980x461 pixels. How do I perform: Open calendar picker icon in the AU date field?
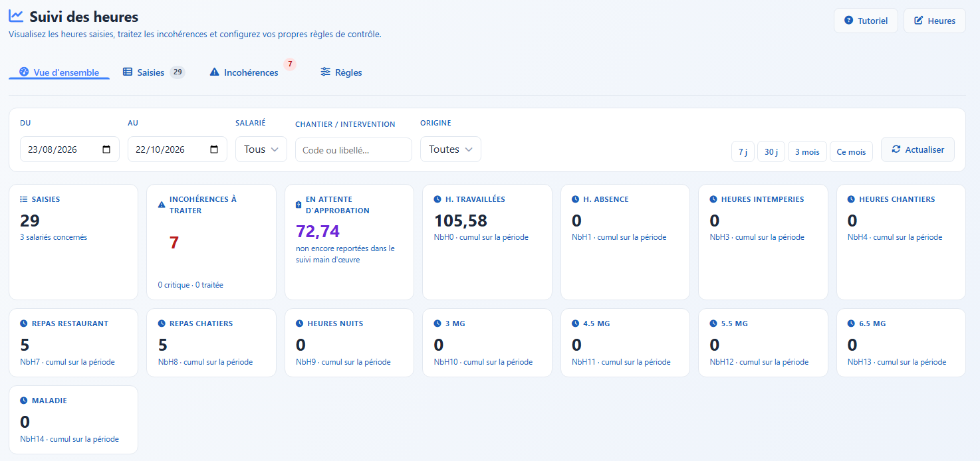coord(214,149)
